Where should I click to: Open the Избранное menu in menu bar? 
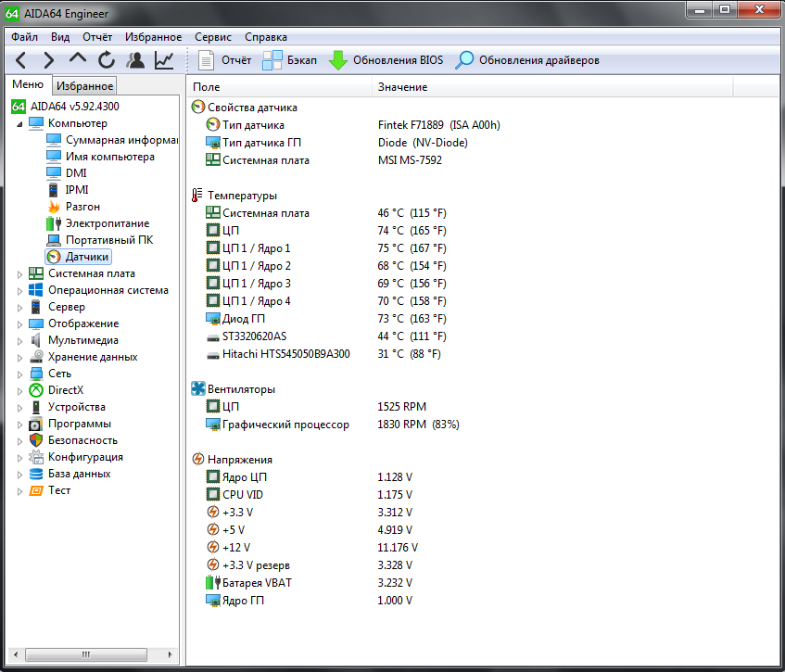click(x=153, y=37)
